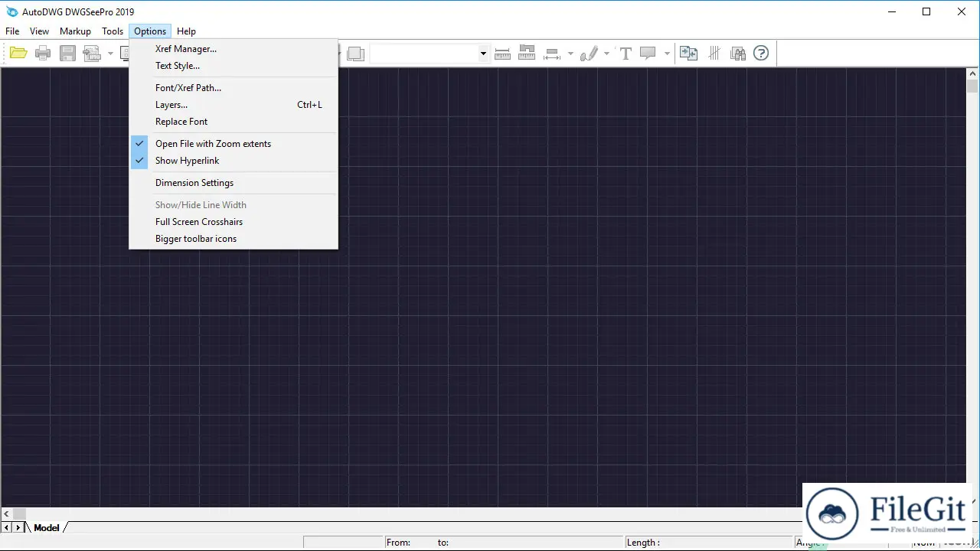The width and height of the screenshot is (980, 551).
Task: Select the freehand pen markup tool
Action: [589, 53]
